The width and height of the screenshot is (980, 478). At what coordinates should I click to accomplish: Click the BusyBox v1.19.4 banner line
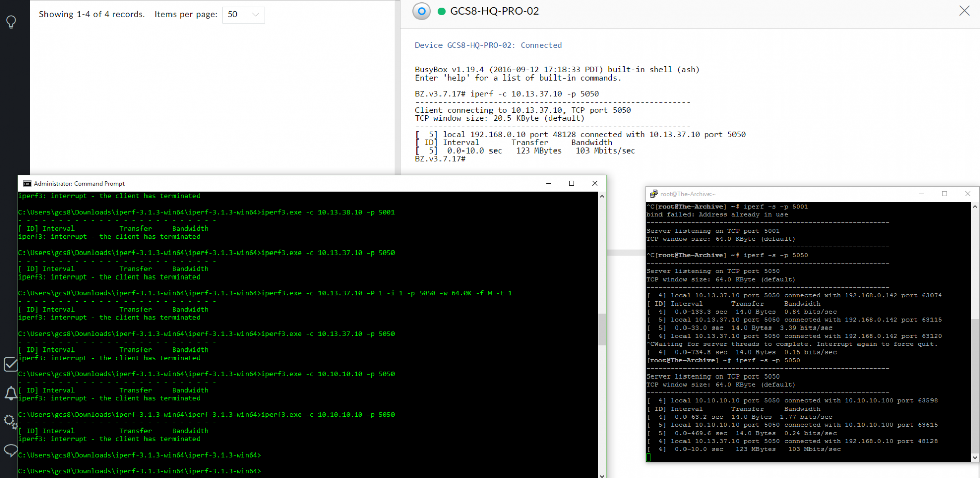point(557,70)
